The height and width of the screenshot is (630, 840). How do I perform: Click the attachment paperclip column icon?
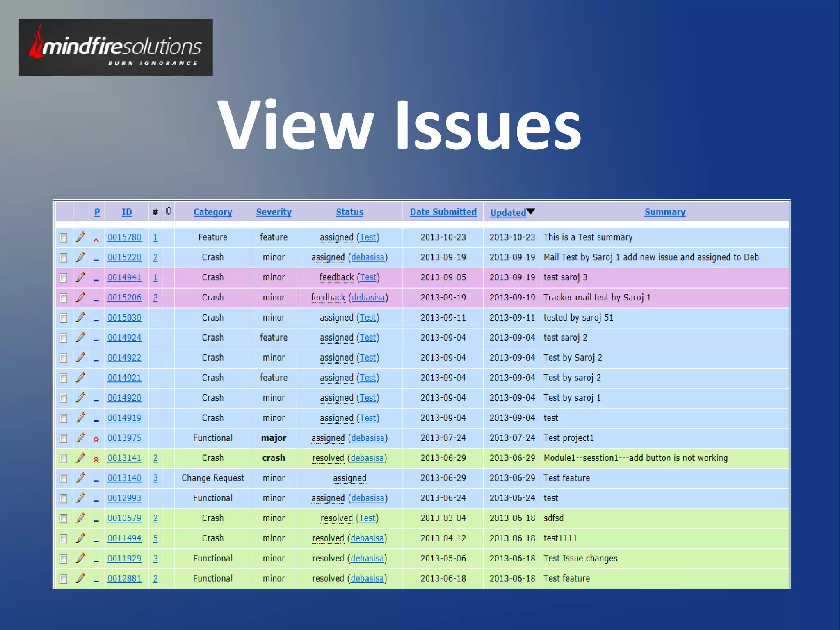168,212
